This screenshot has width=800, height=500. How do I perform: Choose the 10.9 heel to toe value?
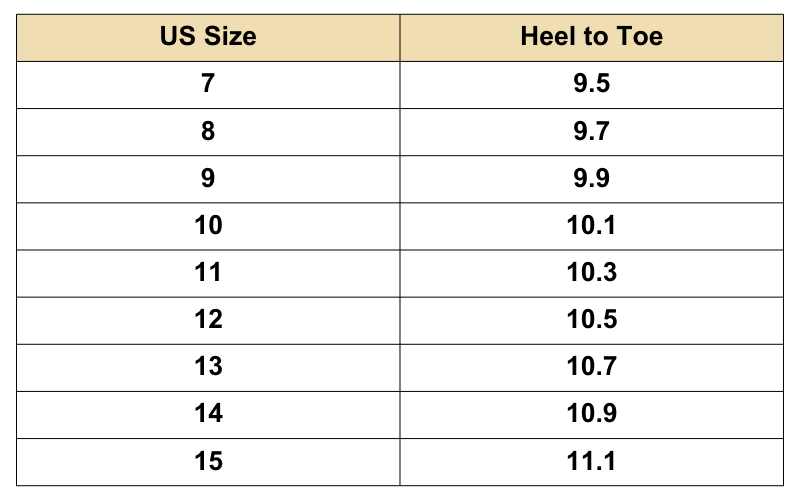(591, 413)
